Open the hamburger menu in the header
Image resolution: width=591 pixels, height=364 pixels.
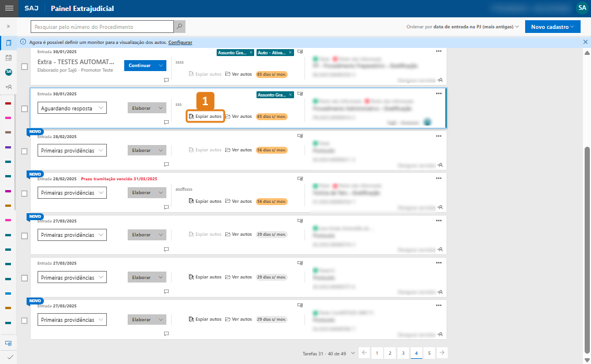pyautogui.click(x=9, y=9)
